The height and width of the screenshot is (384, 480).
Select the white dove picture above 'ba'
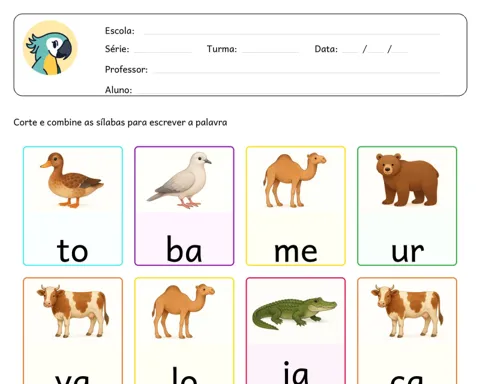179,180
